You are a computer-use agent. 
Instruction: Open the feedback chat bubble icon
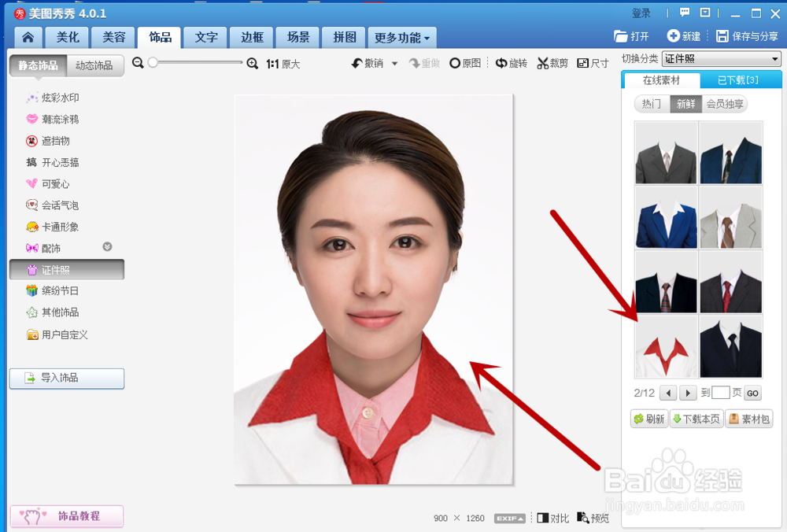(x=684, y=13)
